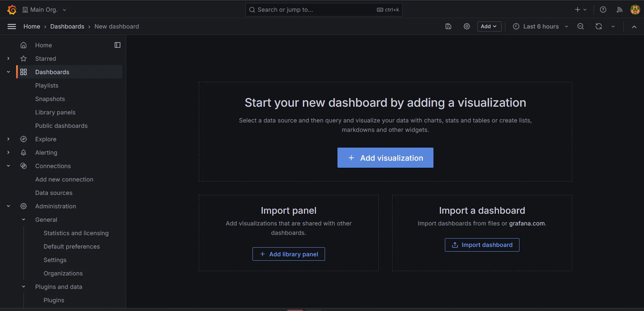
Task: Expand the Starred section
Action: (8, 59)
